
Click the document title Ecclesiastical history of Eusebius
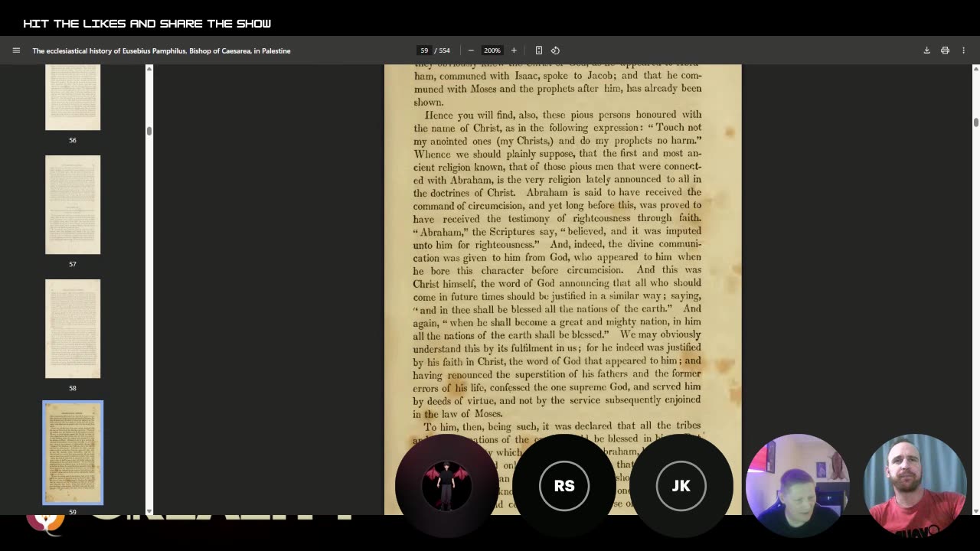pyautogui.click(x=162, y=51)
